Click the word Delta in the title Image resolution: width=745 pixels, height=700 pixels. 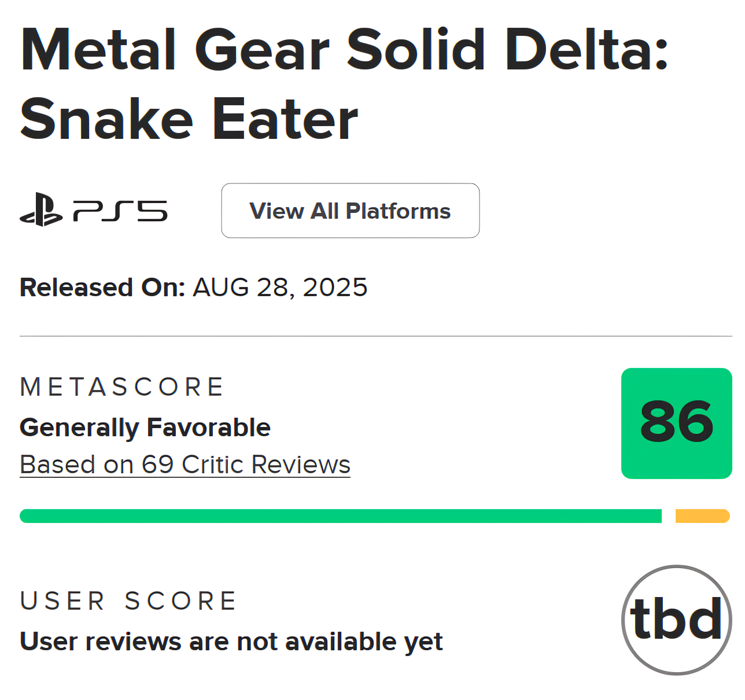(x=587, y=50)
